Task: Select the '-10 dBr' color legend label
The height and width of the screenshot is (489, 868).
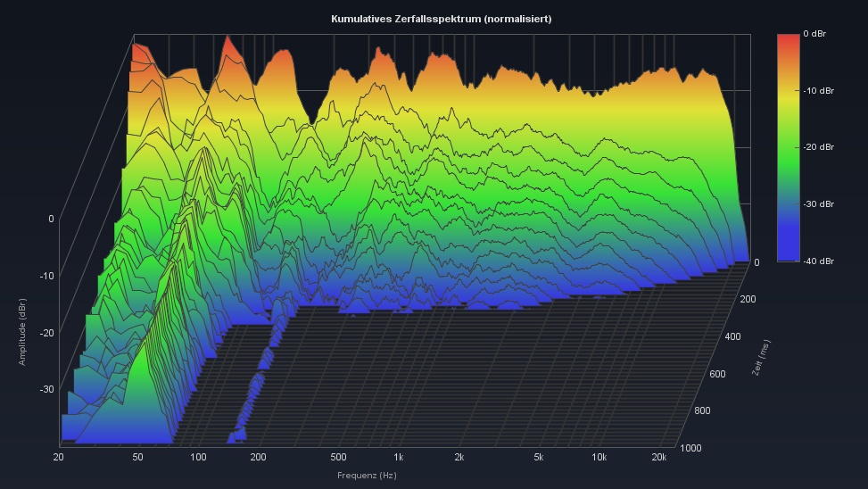Action: coord(818,90)
